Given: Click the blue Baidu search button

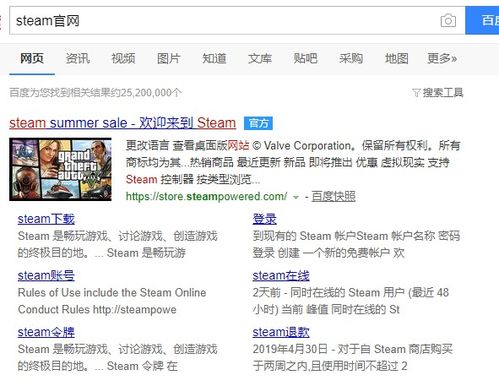Looking at the screenshot, I should (482, 20).
